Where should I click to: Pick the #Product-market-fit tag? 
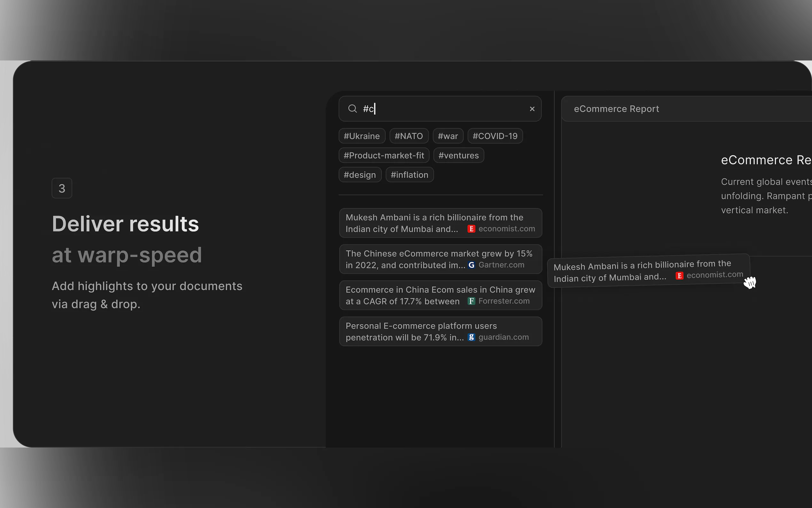(384, 155)
